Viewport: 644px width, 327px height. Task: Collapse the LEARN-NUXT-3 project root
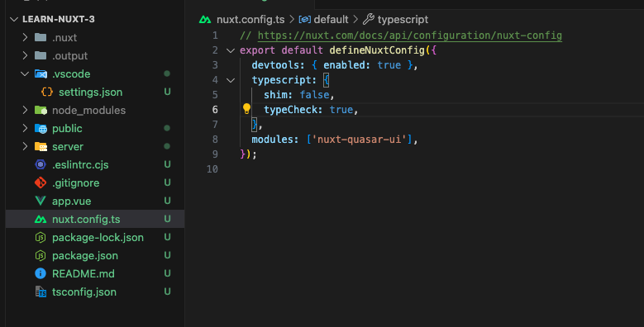tap(14, 19)
